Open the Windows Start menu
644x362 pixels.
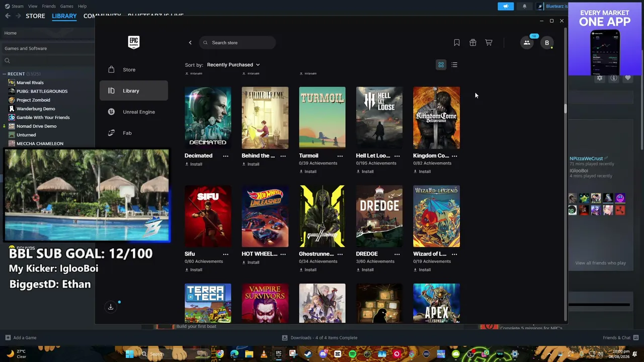(x=129, y=354)
